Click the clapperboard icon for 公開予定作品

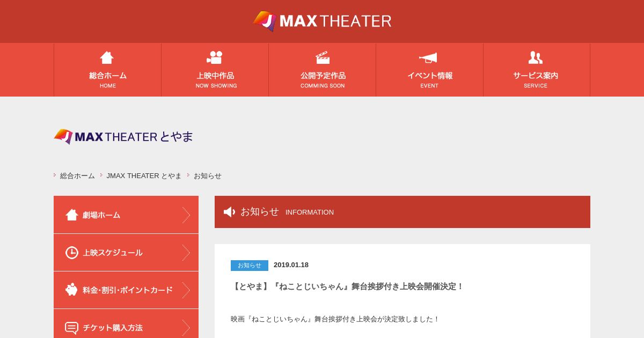click(322, 57)
